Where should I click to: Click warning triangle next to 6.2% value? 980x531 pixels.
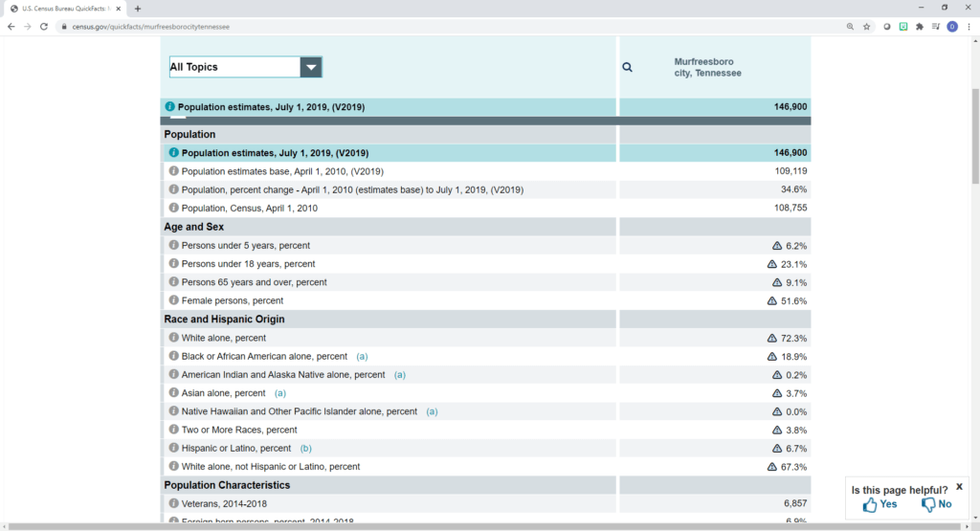point(777,246)
